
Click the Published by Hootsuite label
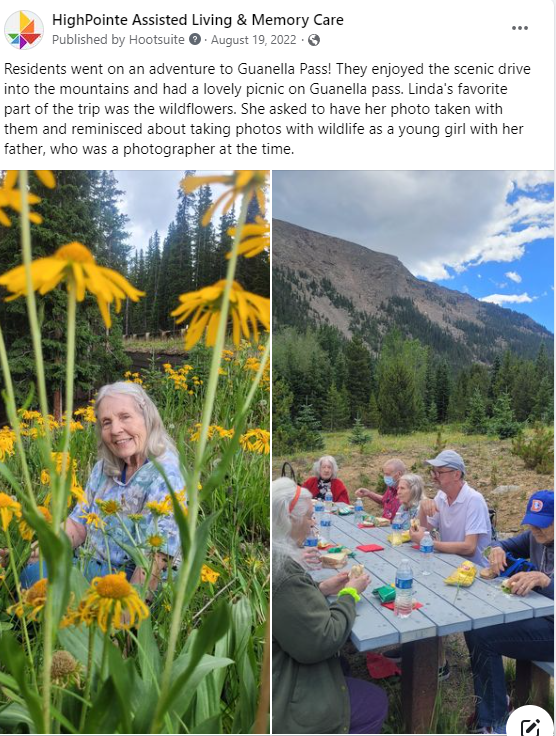118,40
